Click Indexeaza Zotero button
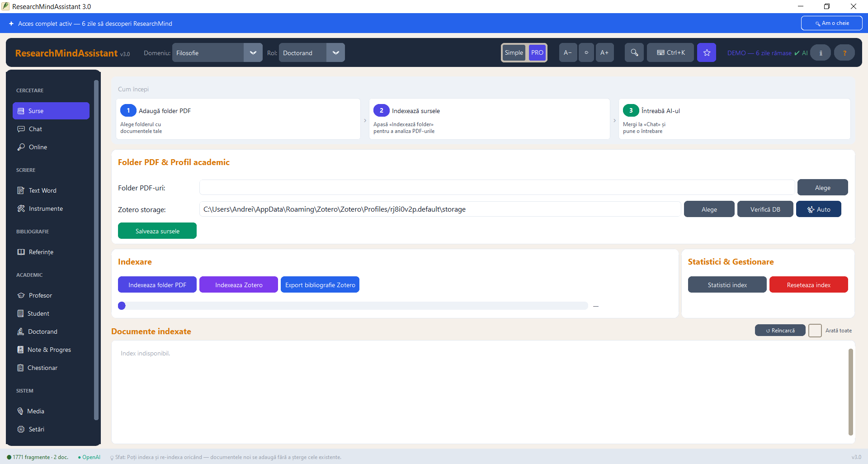 [x=239, y=285]
